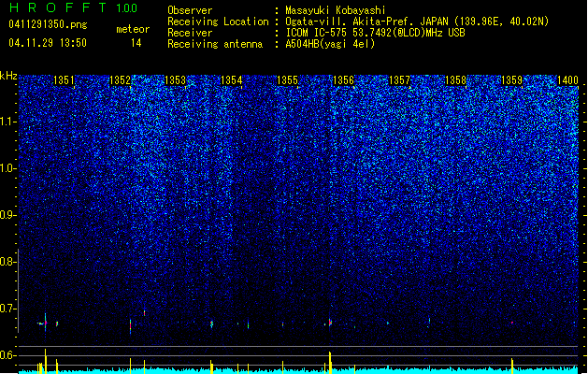Click the 1356 time axis marker
588x374 pixels.
click(x=343, y=79)
